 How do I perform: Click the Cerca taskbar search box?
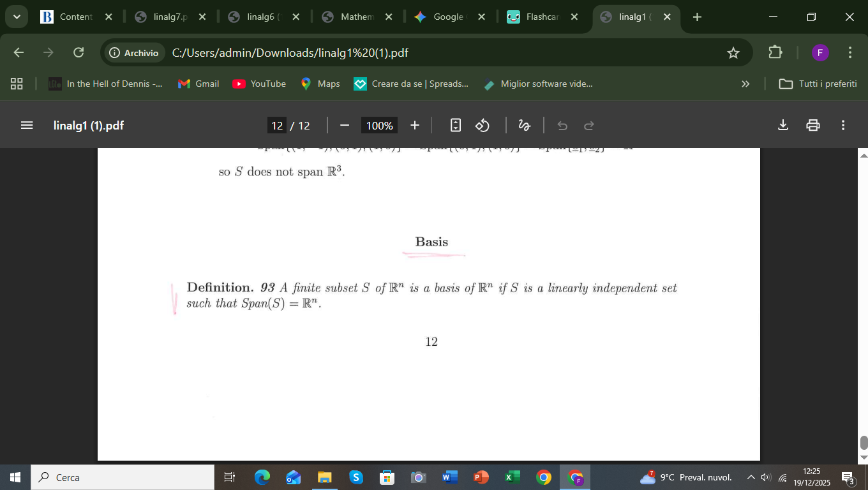(123, 477)
